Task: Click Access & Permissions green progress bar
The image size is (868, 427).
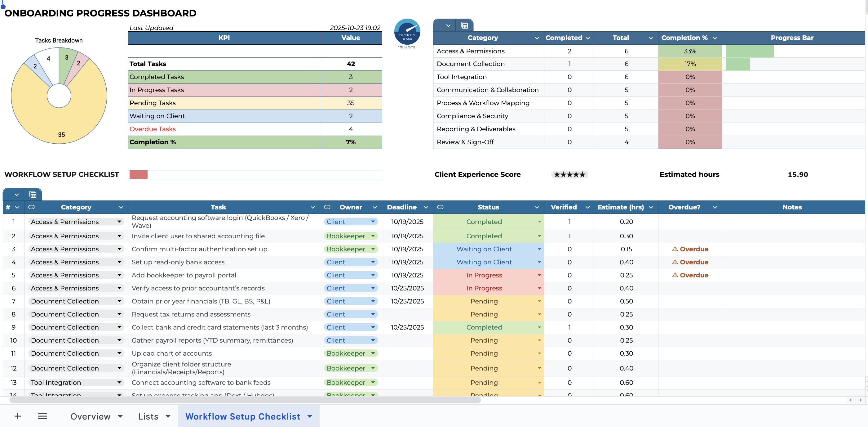Action: tap(750, 51)
